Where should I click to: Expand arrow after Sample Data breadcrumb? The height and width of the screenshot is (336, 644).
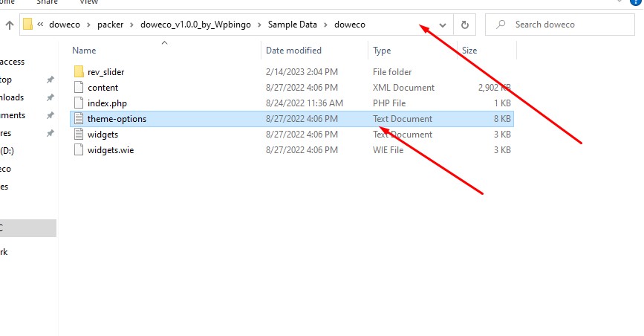(325, 25)
